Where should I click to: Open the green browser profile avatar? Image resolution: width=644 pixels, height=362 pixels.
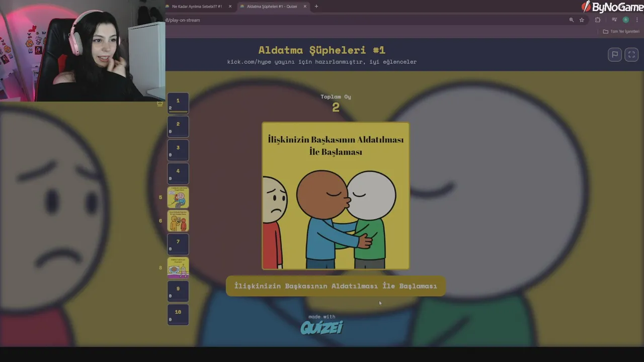(x=626, y=20)
